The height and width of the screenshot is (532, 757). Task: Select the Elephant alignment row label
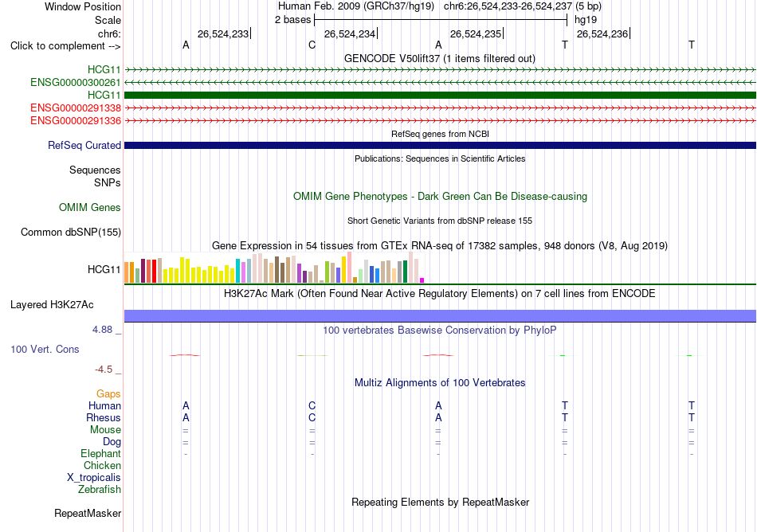(100, 453)
